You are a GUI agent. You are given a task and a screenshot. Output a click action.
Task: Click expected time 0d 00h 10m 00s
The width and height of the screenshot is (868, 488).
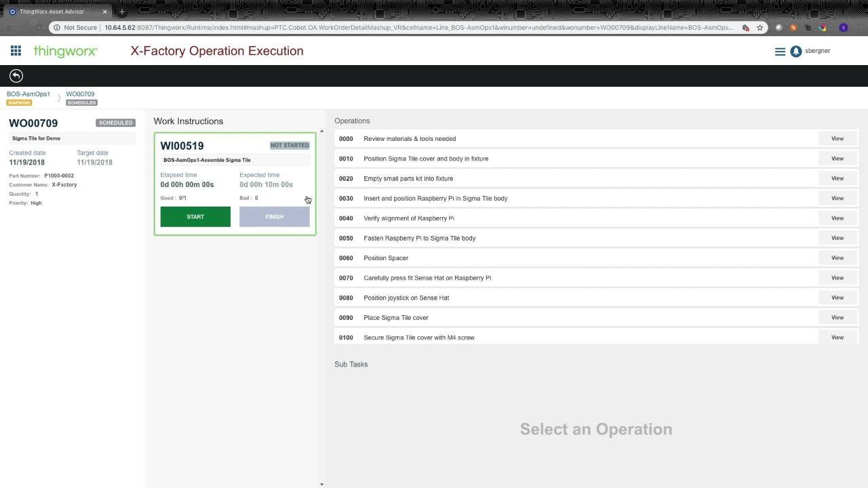(266, 184)
